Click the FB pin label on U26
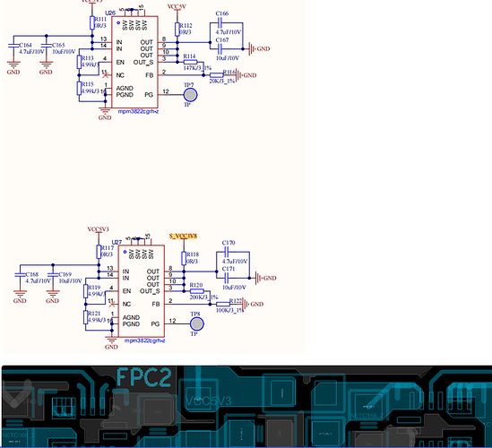The image size is (492, 448). (150, 75)
